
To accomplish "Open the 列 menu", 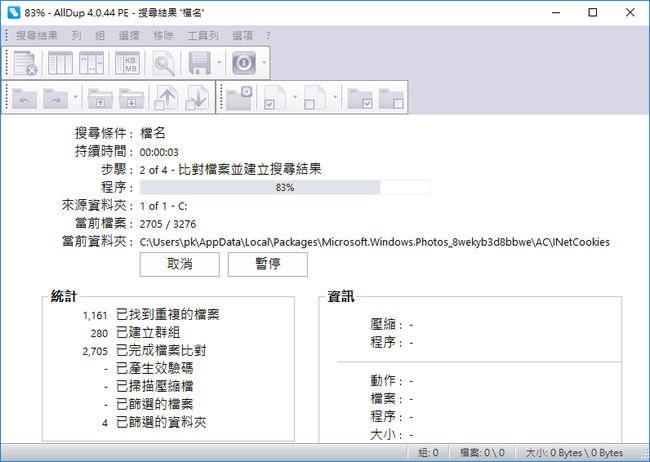I will [x=76, y=36].
